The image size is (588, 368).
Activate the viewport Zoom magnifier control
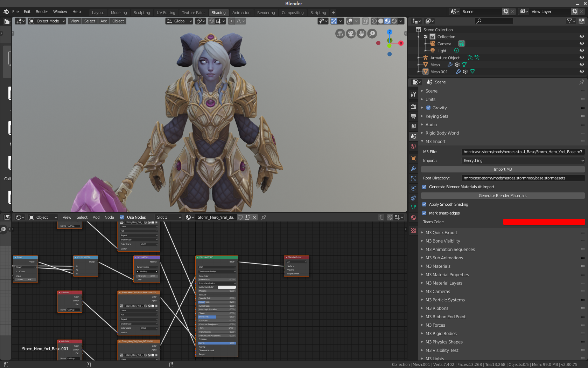click(372, 33)
